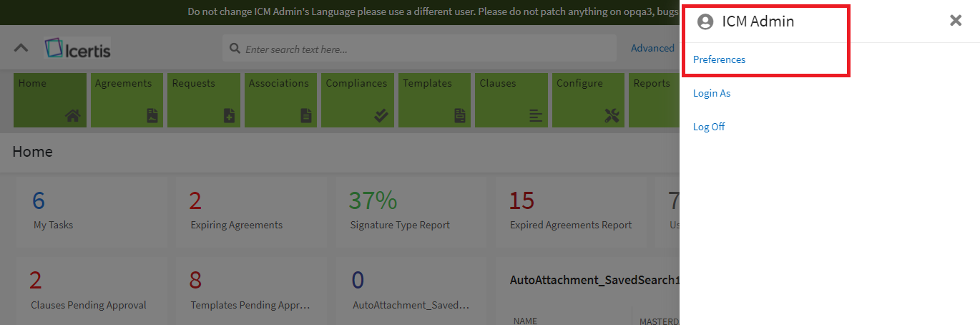Click the Home tile house icon
This screenshot has width=980, height=325.
point(72,115)
